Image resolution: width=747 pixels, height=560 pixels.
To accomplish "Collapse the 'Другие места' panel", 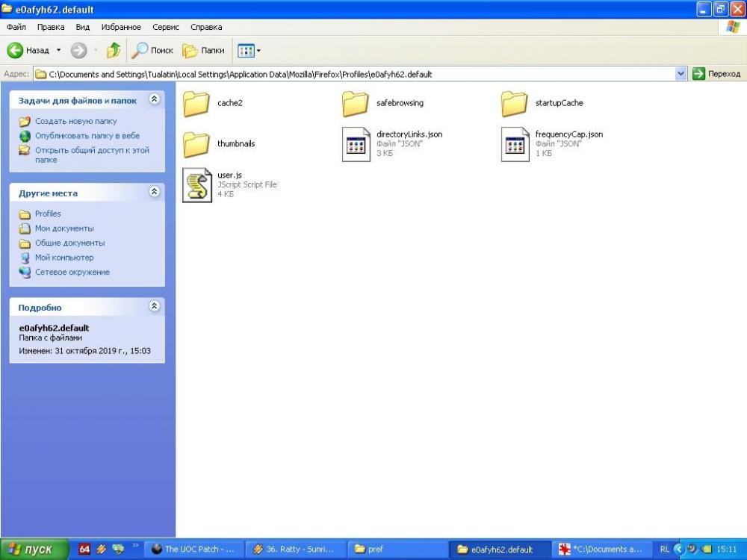I will point(154,192).
